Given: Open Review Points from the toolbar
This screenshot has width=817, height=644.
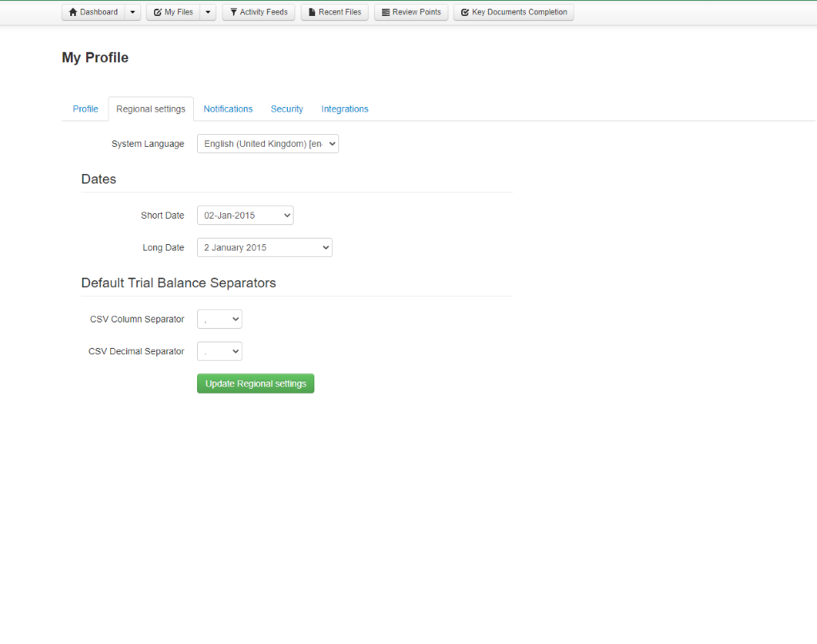Looking at the screenshot, I should tap(411, 12).
